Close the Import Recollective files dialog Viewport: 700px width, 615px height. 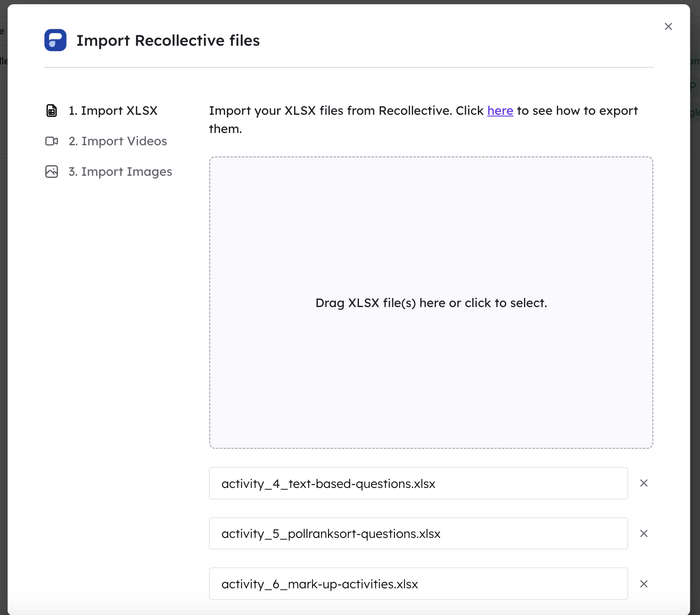(668, 27)
